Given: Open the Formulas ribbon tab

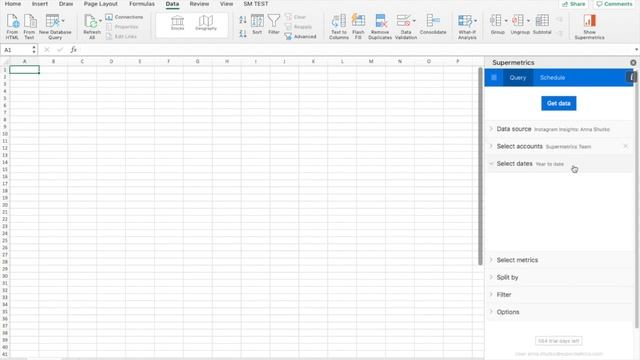Looking at the screenshot, I should (142, 4).
